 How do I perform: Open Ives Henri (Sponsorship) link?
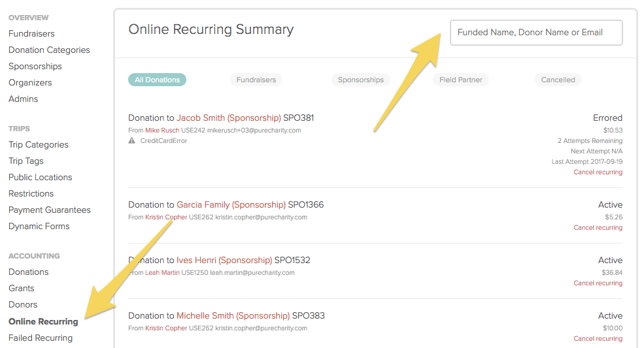(224, 260)
